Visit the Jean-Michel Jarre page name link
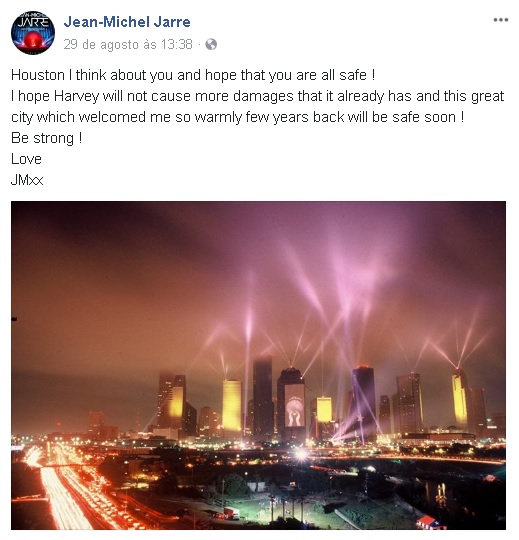Viewport: 519px width, 540px height. point(127,22)
